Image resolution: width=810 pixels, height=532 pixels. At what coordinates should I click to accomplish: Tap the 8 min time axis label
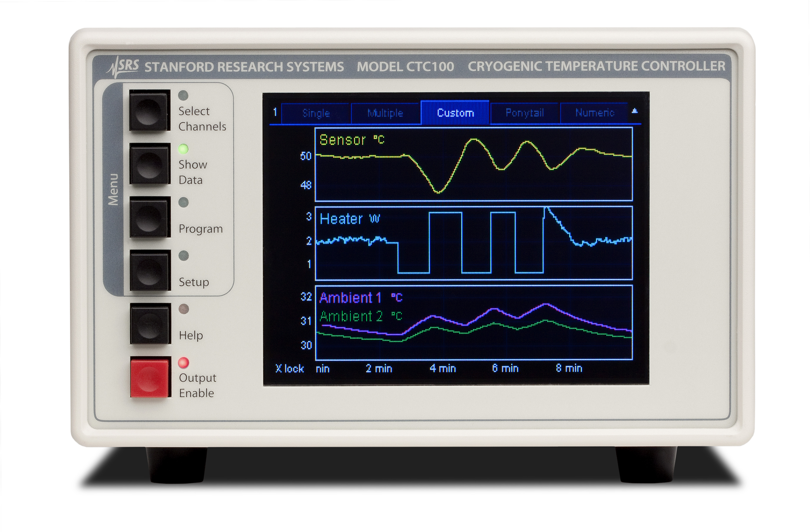569,368
